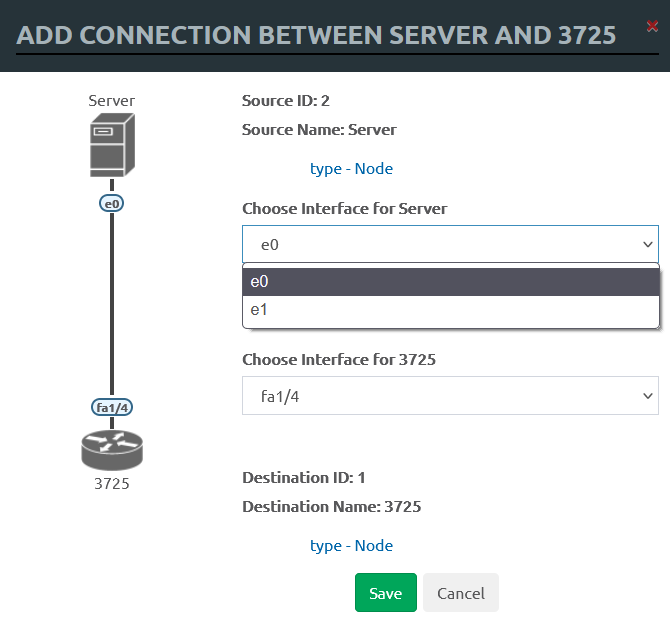Click the Server node icon in the diagram

coord(111,145)
